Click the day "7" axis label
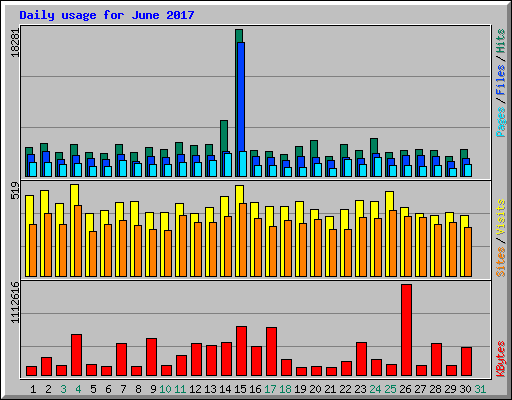 point(123,389)
